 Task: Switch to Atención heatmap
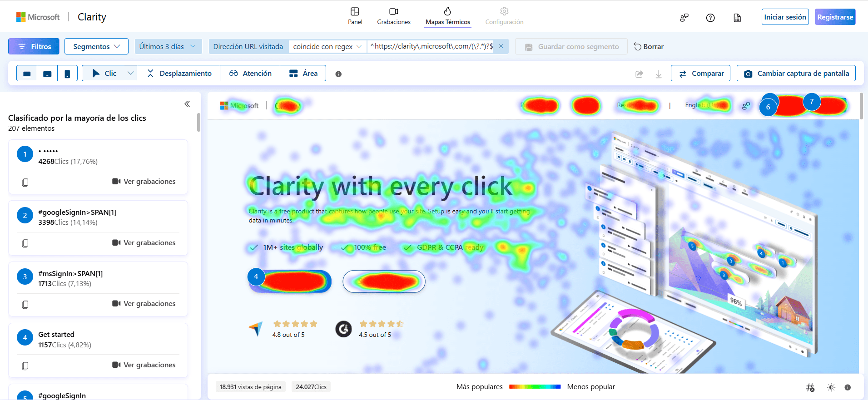250,73
